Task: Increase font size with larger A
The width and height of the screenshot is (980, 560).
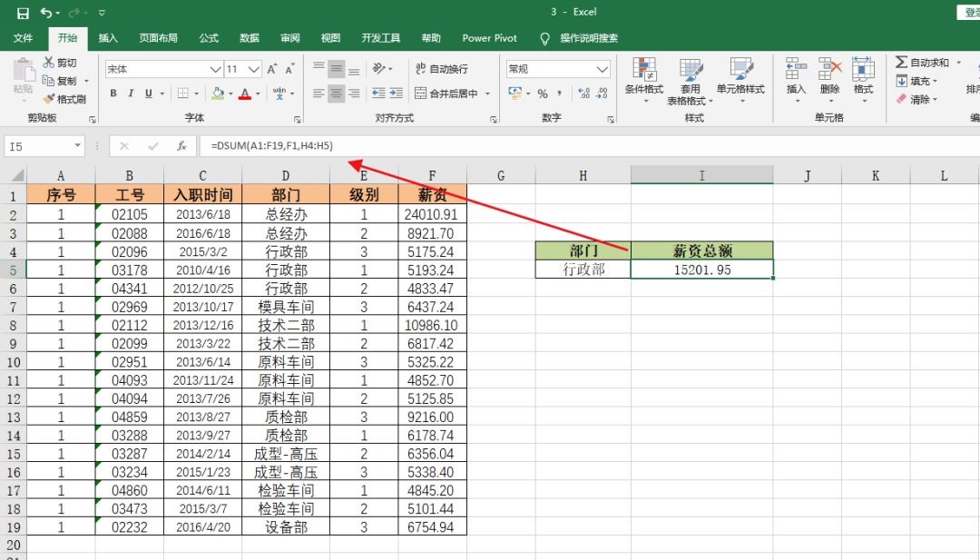Action: pyautogui.click(x=272, y=69)
